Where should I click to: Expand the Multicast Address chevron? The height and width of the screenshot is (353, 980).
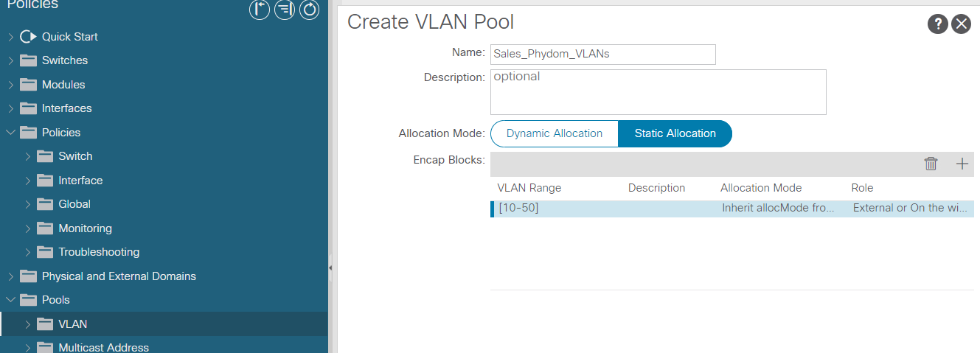[x=28, y=348]
